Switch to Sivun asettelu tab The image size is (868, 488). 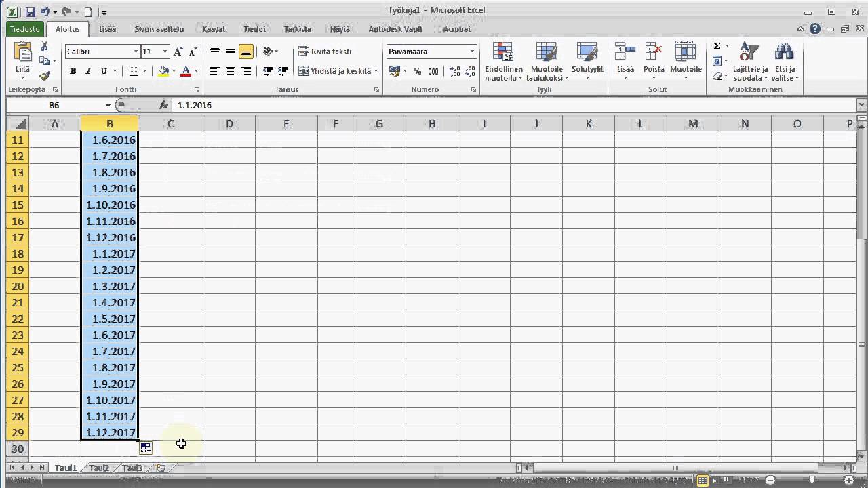point(159,29)
